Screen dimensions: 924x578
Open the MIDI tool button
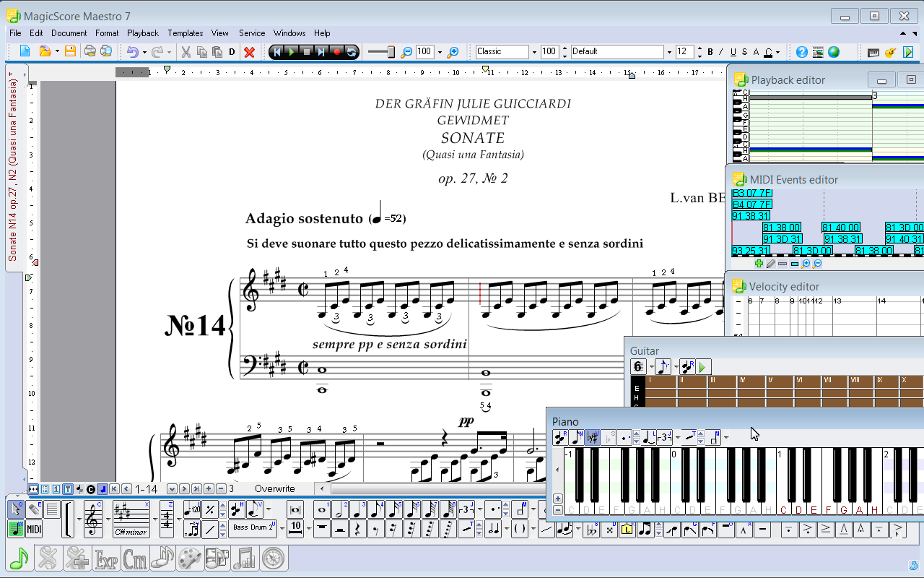[34, 530]
